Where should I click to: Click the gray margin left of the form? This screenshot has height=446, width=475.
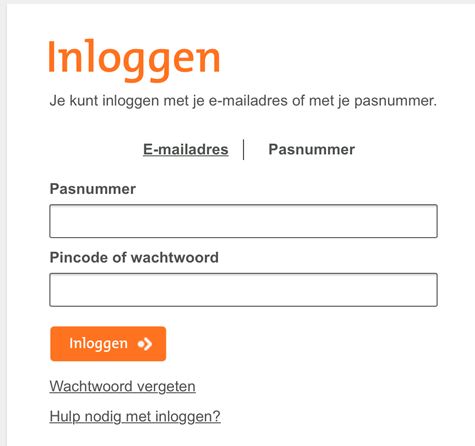[3, 223]
